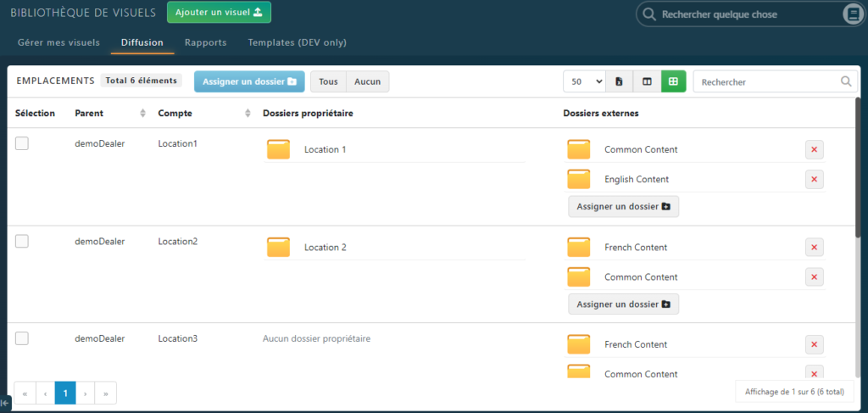
Task: Sort by the Compte column arrows
Action: point(248,114)
